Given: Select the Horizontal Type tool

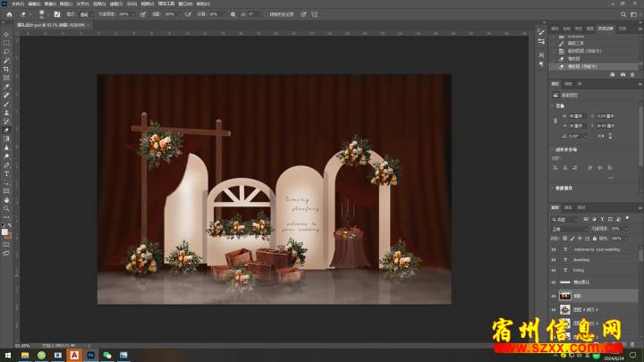Looking at the screenshot, I should [6, 173].
